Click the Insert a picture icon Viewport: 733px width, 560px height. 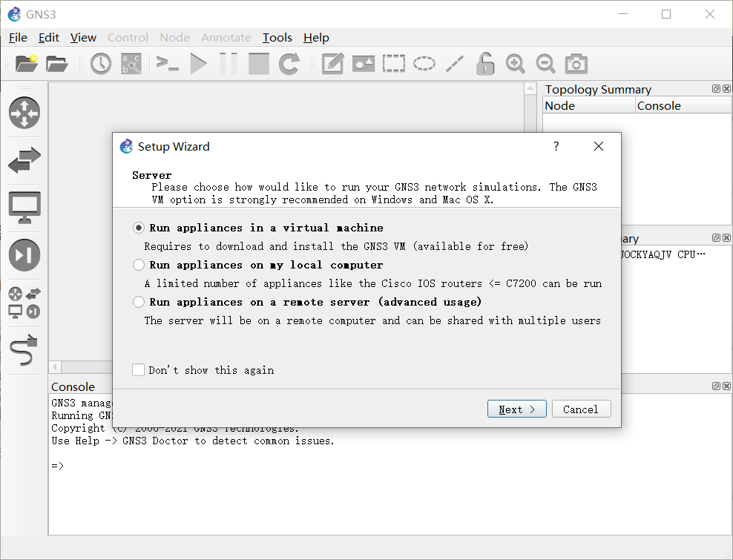point(364,64)
